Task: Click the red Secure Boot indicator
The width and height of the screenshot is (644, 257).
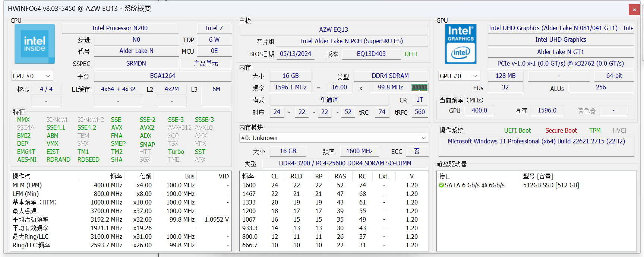Action: (x=561, y=131)
